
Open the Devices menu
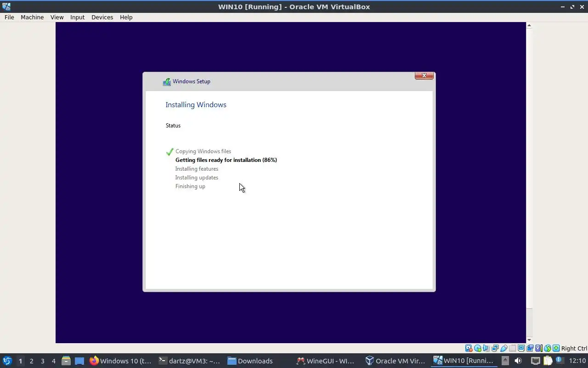click(x=102, y=17)
